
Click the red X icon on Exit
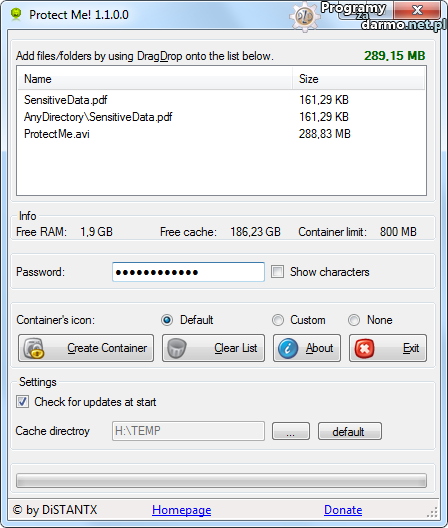pyautogui.click(x=364, y=349)
